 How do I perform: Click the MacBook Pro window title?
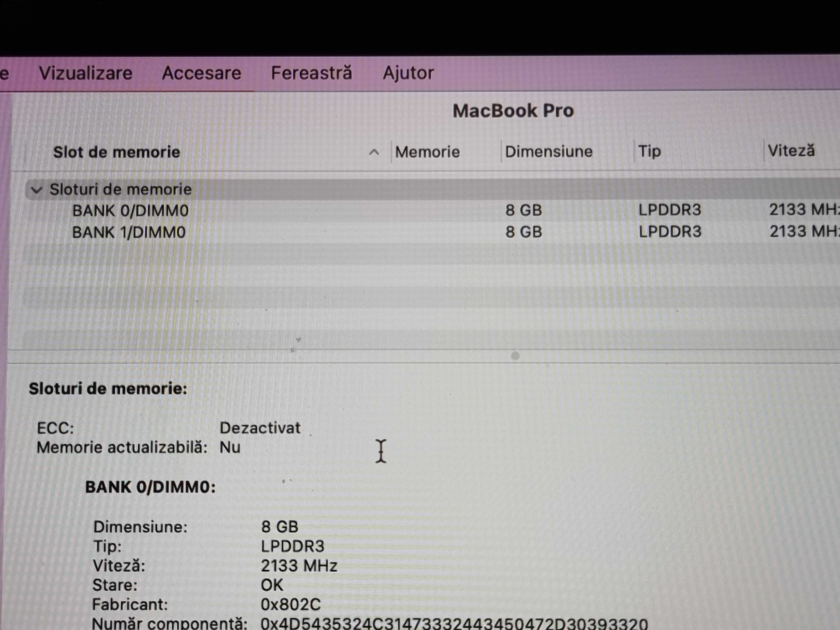(513, 111)
